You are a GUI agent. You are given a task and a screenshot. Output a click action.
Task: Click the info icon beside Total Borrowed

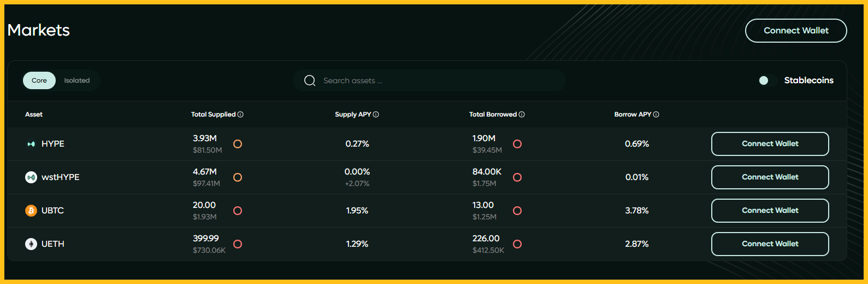[x=522, y=114]
